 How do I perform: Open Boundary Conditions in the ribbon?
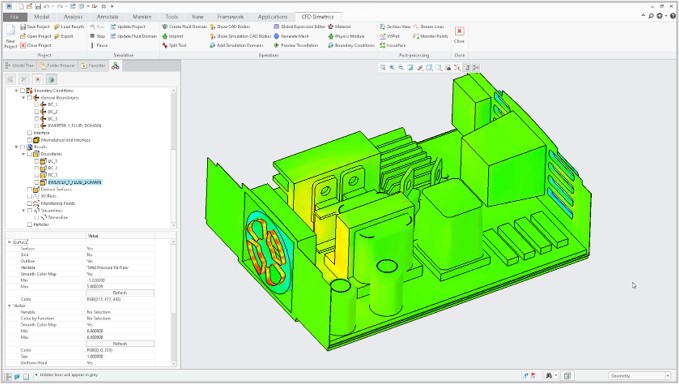click(x=351, y=45)
